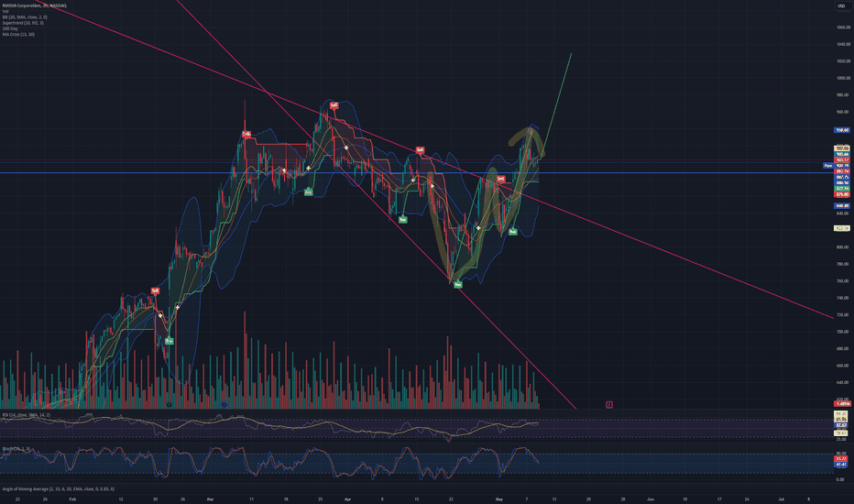Select the 200 Day indicator legend

coord(10,28)
